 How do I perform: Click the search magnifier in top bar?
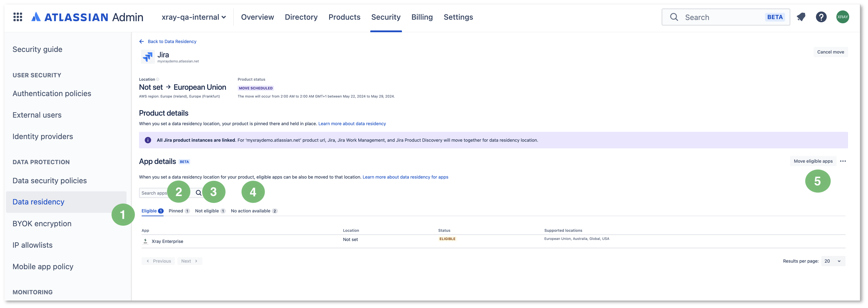click(674, 17)
